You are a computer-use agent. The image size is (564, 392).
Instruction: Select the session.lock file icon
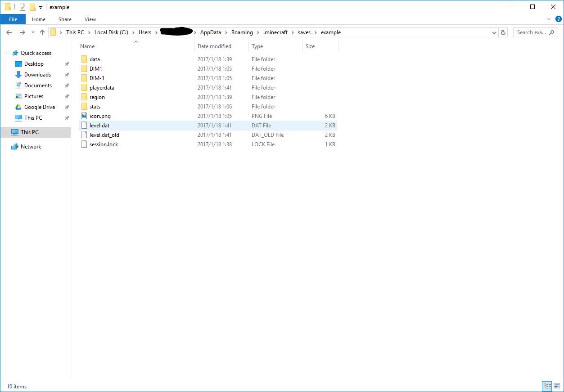point(84,144)
